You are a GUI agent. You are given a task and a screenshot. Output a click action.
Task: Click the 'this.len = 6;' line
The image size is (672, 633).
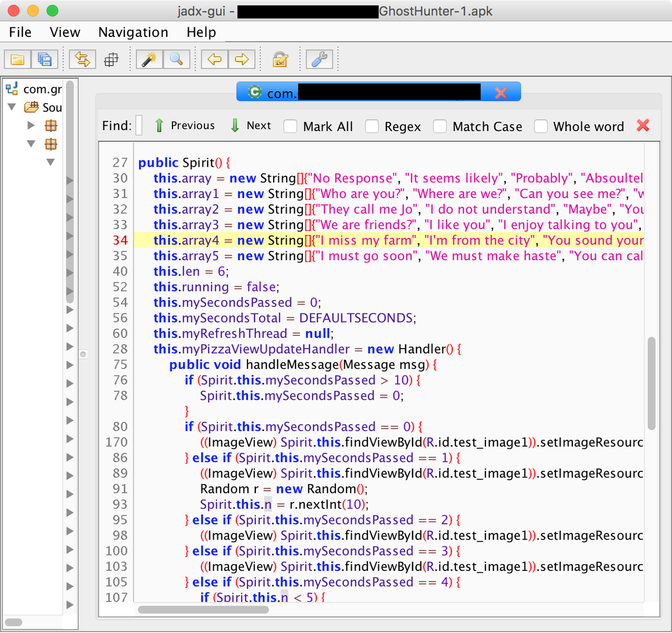click(191, 271)
